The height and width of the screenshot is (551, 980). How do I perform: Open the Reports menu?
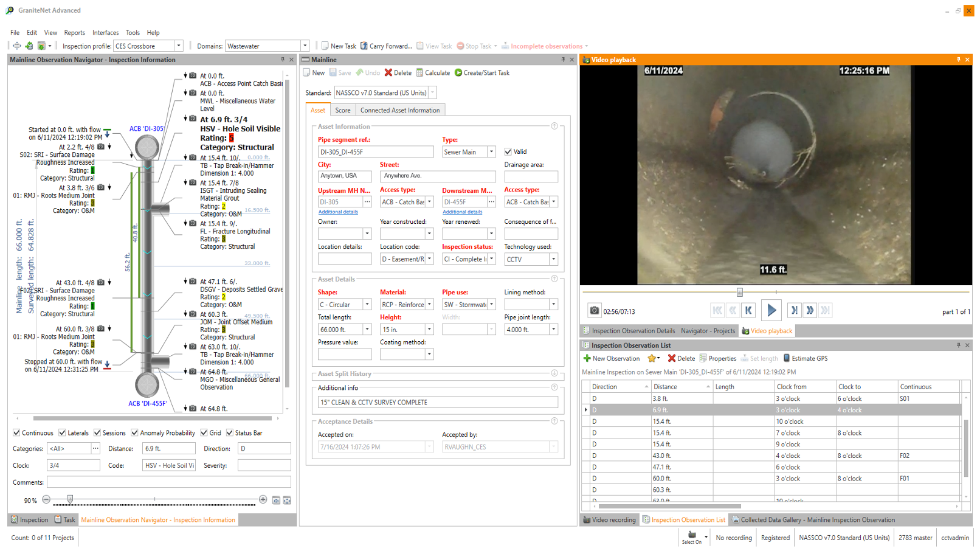point(74,33)
